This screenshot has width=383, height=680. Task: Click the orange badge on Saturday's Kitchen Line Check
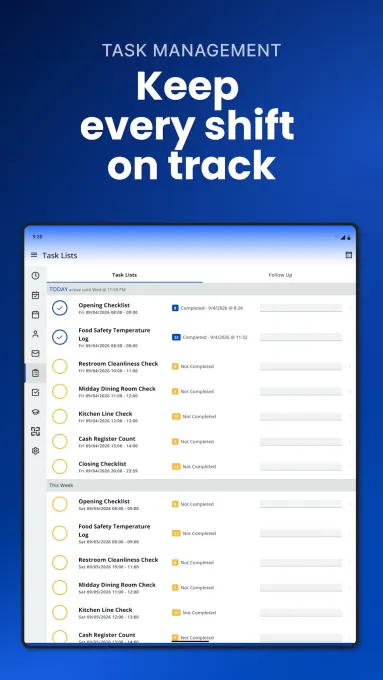click(176, 613)
